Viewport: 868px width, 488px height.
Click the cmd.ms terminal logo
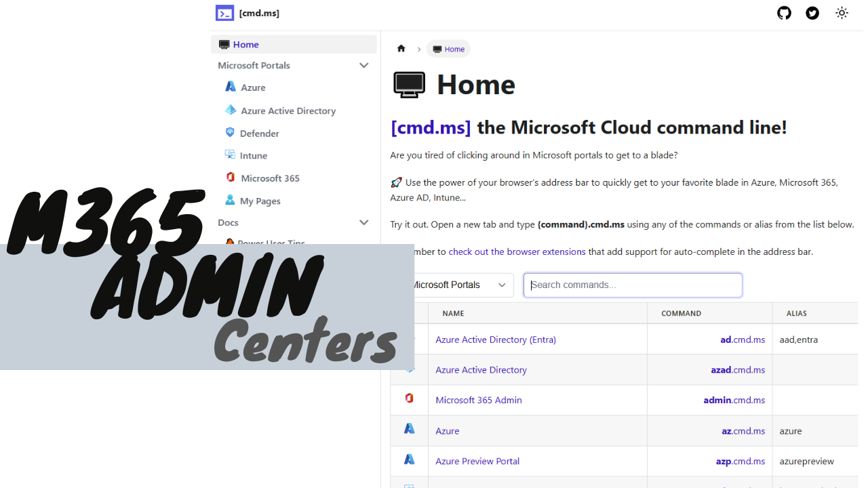pyautogui.click(x=224, y=12)
